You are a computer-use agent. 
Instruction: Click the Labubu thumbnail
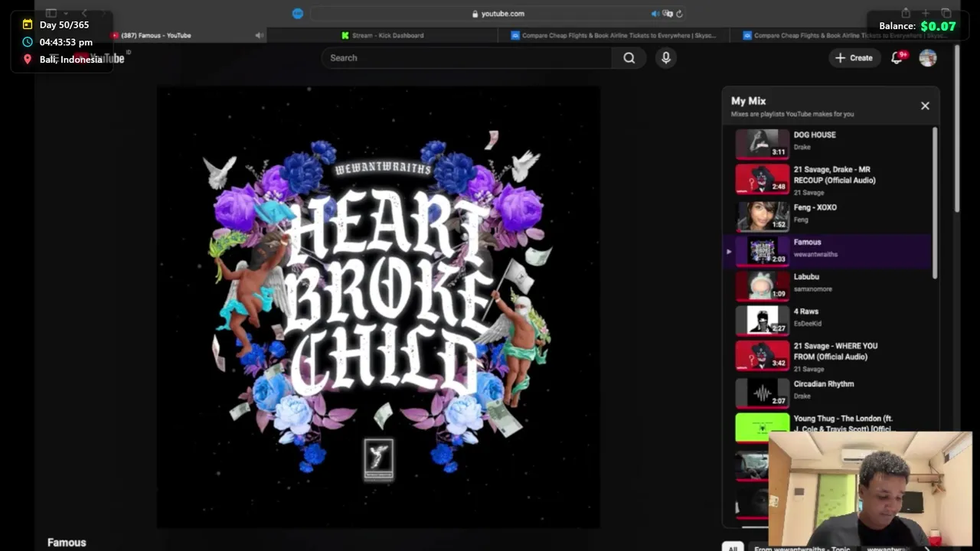tap(763, 285)
